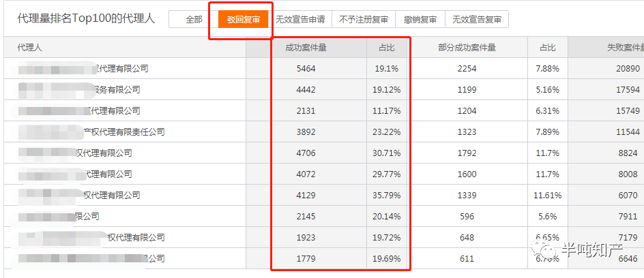The height and width of the screenshot is (278, 644).
Task: Click the 代理人 column header
Action: click(x=29, y=48)
